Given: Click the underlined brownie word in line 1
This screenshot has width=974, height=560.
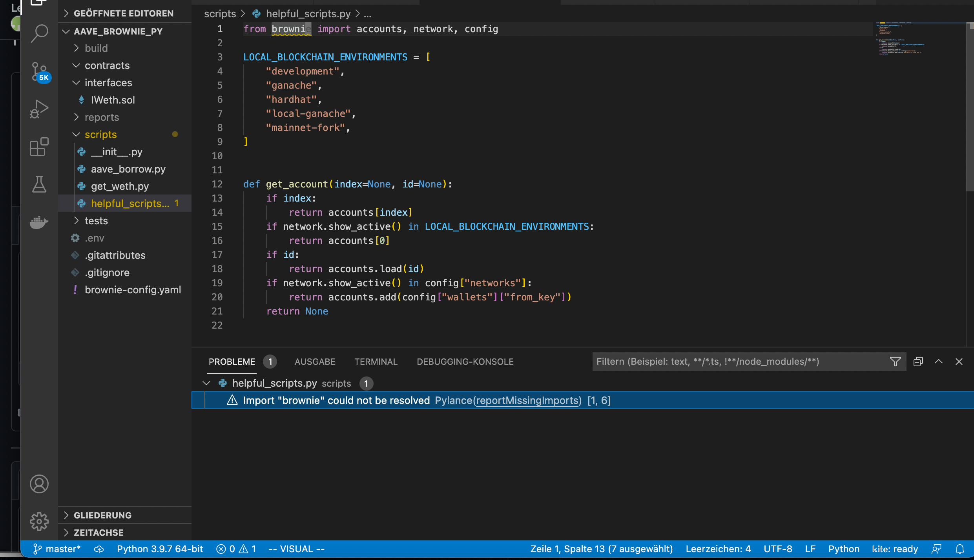Looking at the screenshot, I should tap(291, 29).
